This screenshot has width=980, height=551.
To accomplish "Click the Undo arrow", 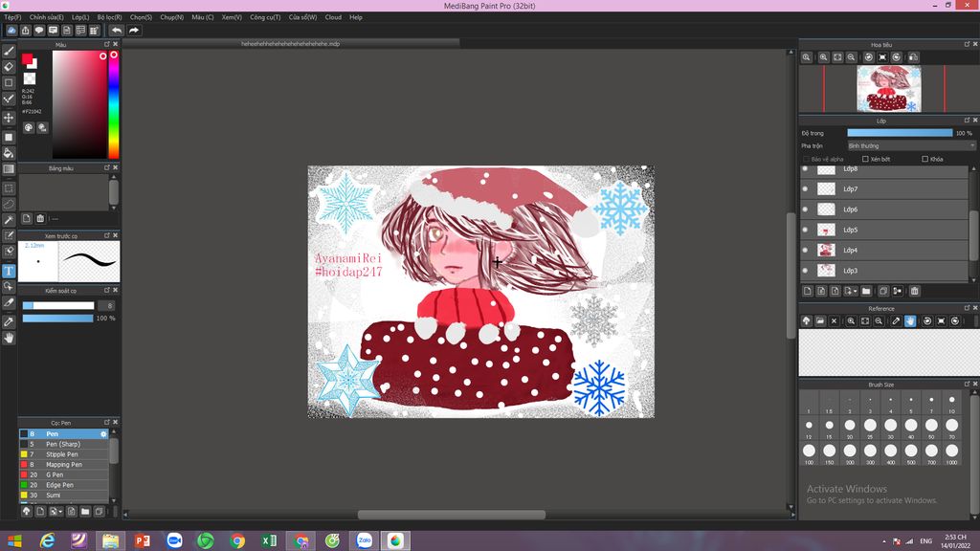I will point(117,30).
